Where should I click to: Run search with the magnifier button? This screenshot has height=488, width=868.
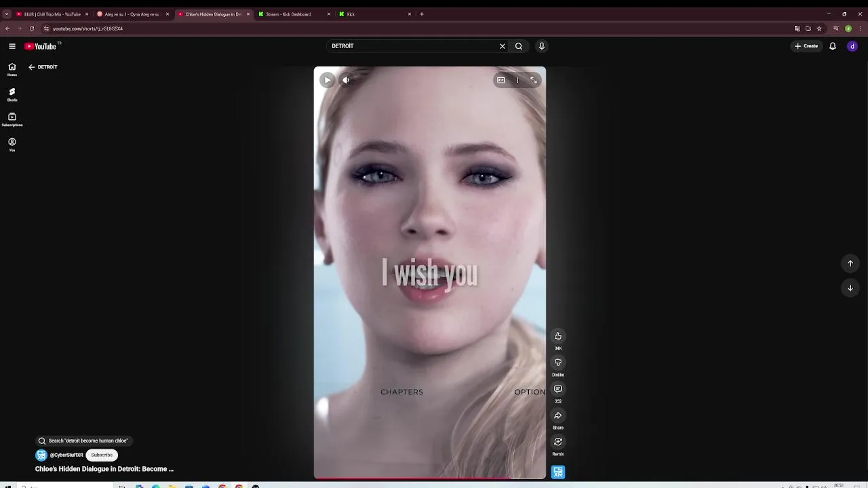click(x=519, y=46)
